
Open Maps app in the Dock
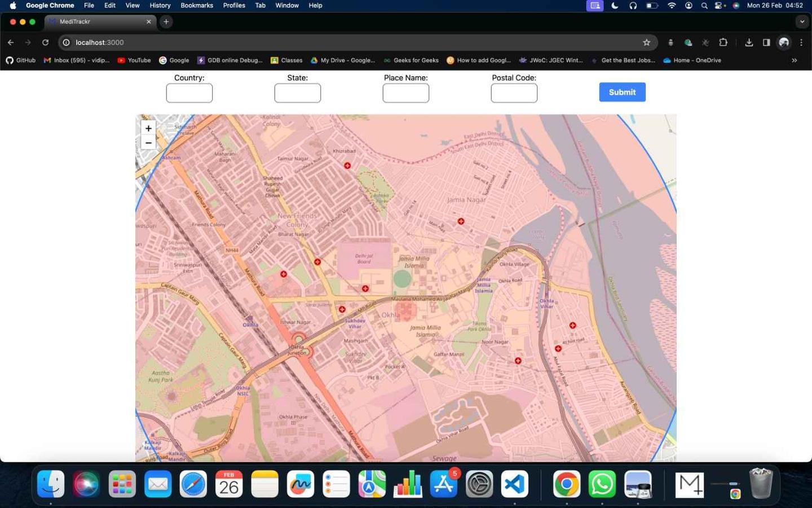point(372,484)
